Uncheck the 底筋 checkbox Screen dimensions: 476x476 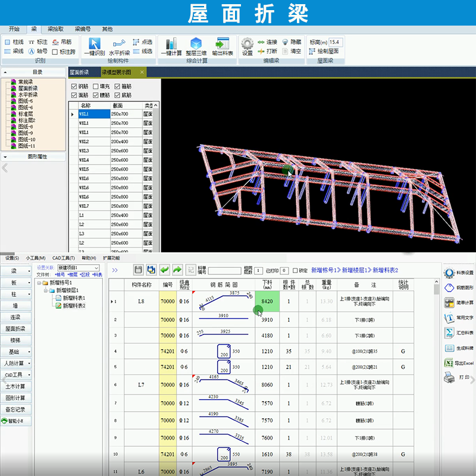pyautogui.click(x=117, y=95)
